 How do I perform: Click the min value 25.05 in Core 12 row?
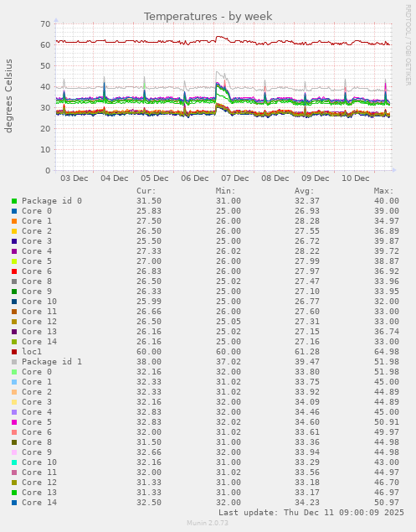pyautogui.click(x=229, y=322)
